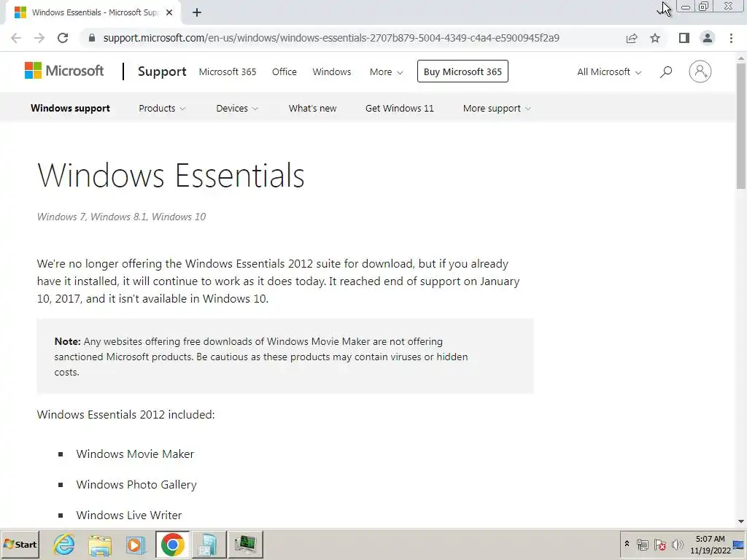Click the network tray icon
The height and width of the screenshot is (560, 747).
pyautogui.click(x=642, y=545)
